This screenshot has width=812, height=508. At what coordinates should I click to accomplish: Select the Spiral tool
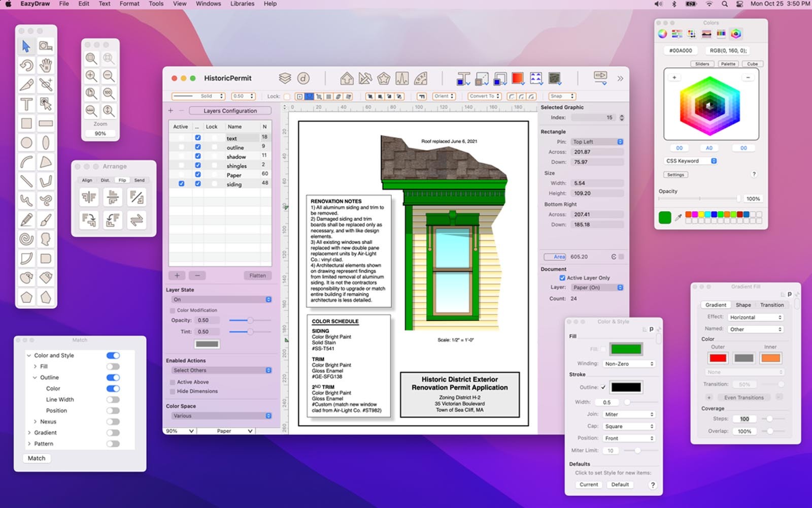[x=26, y=239]
